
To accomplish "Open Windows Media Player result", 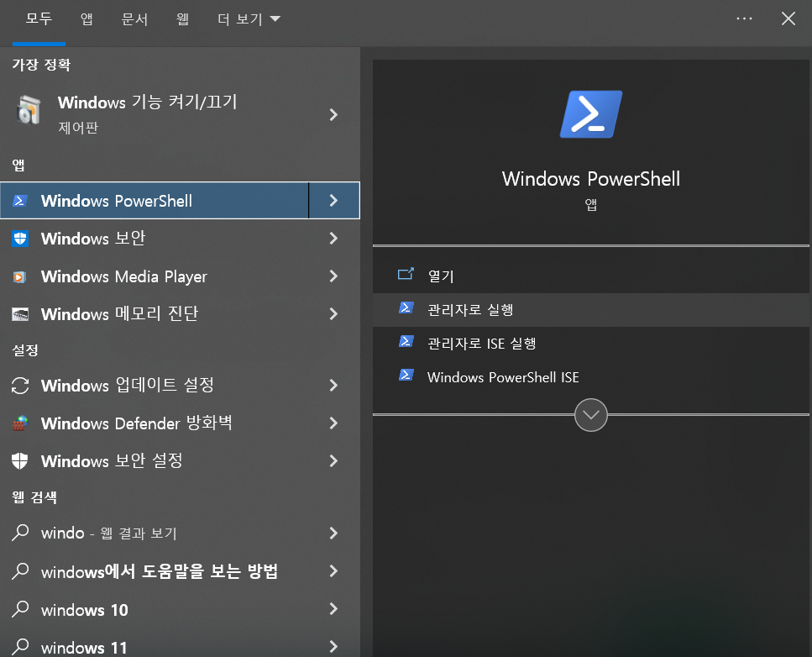I will tap(180, 276).
